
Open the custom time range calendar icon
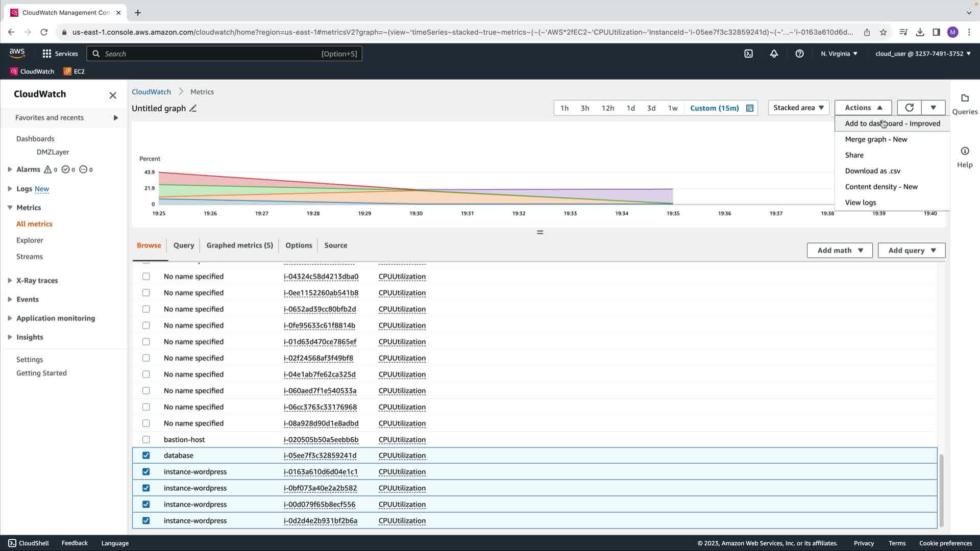[750, 108]
